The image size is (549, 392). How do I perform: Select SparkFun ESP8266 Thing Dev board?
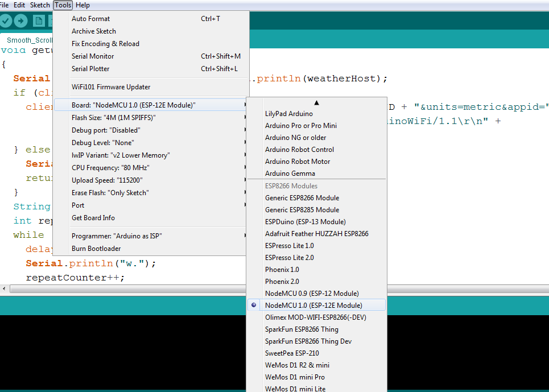[x=316, y=341]
